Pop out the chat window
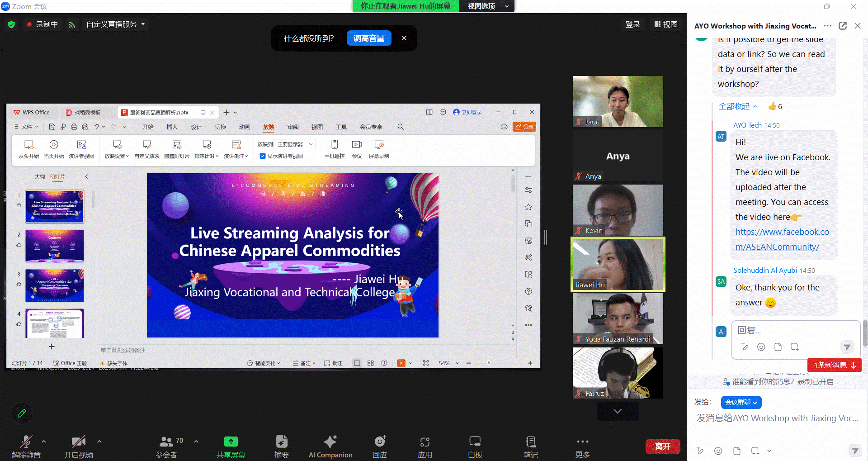The height and width of the screenshot is (461, 868). click(x=843, y=26)
